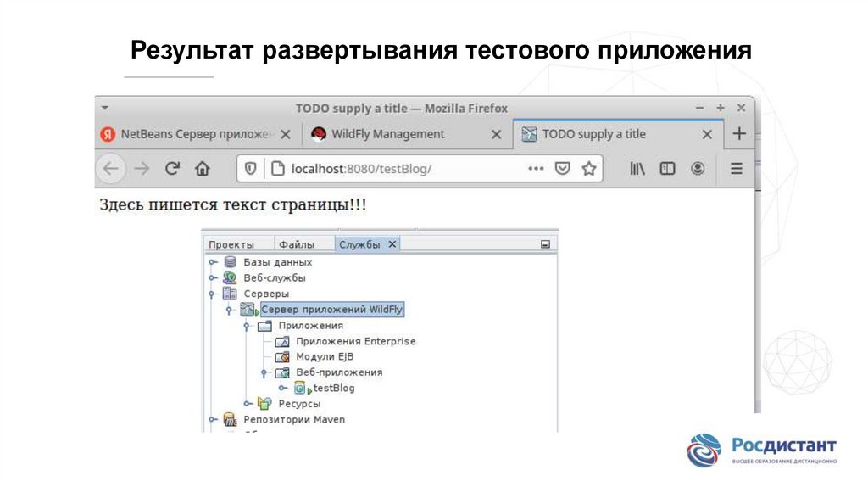Screen dimensions: 868x487
Task: Click the WildFly server icon in tree
Action: (x=248, y=310)
